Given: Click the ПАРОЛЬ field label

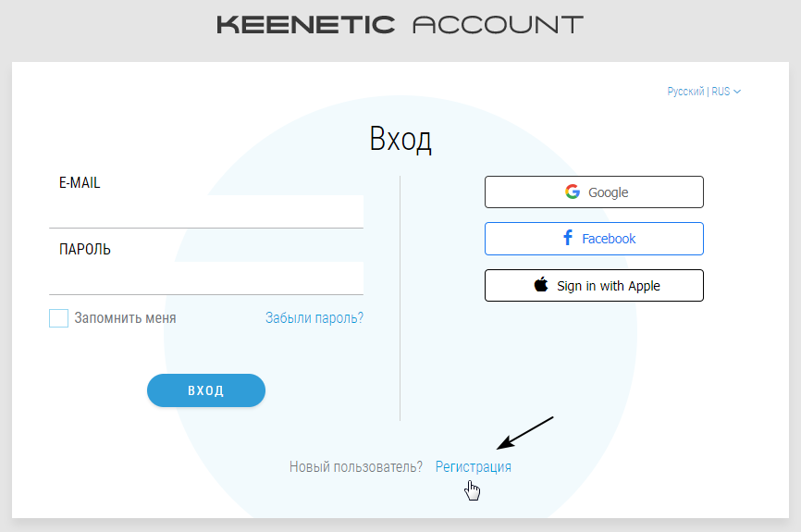Looking at the screenshot, I should coord(85,249).
